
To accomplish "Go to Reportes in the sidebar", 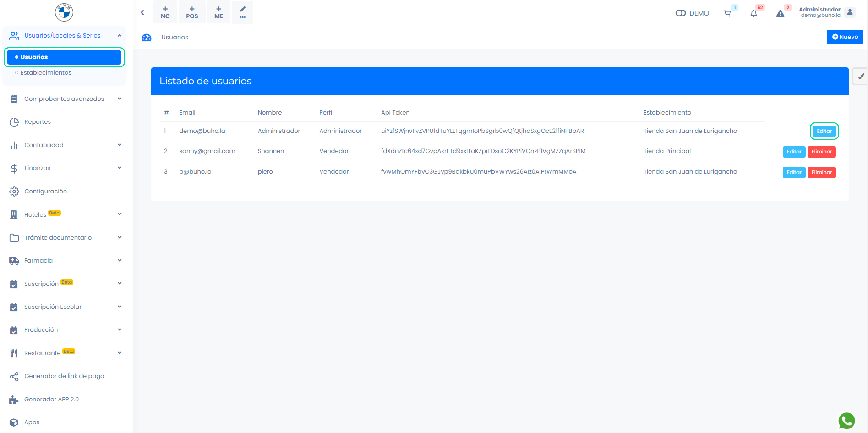I will [x=38, y=122].
